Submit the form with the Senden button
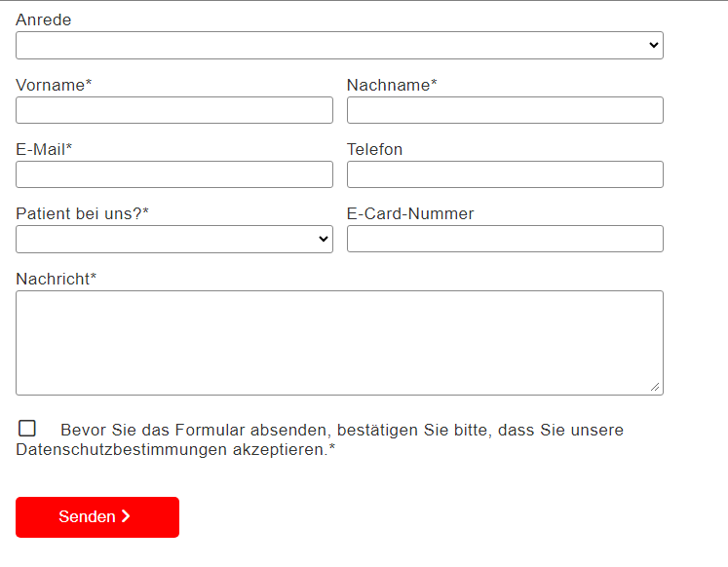 [x=97, y=517]
